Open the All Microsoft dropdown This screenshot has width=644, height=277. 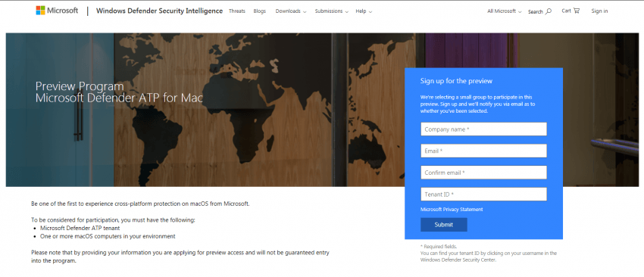click(505, 11)
